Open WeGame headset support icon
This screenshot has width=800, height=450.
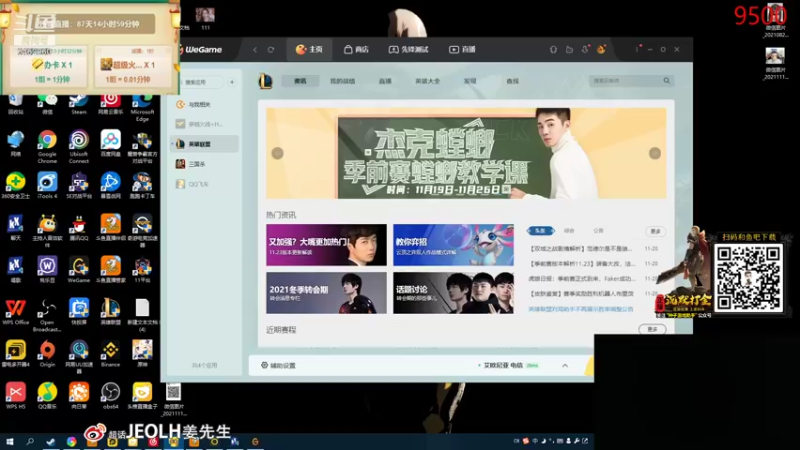tap(554, 49)
